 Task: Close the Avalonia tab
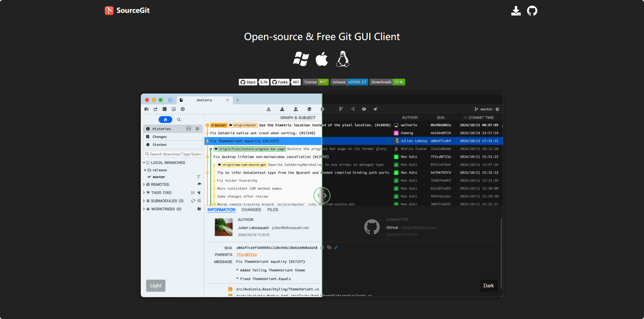click(x=227, y=100)
